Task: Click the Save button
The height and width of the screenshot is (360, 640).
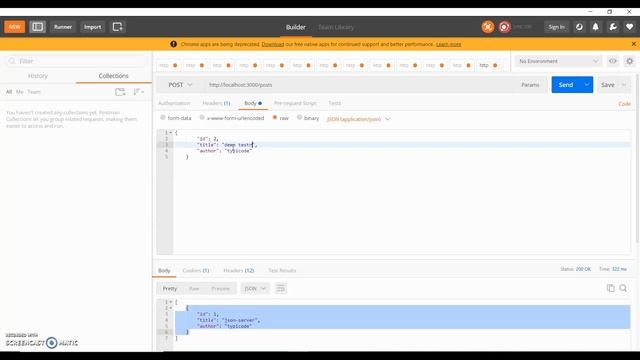Action: pos(607,85)
